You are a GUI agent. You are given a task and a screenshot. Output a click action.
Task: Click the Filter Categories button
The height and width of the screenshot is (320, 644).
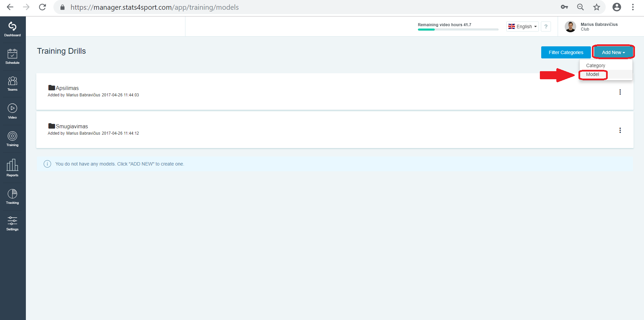click(566, 52)
